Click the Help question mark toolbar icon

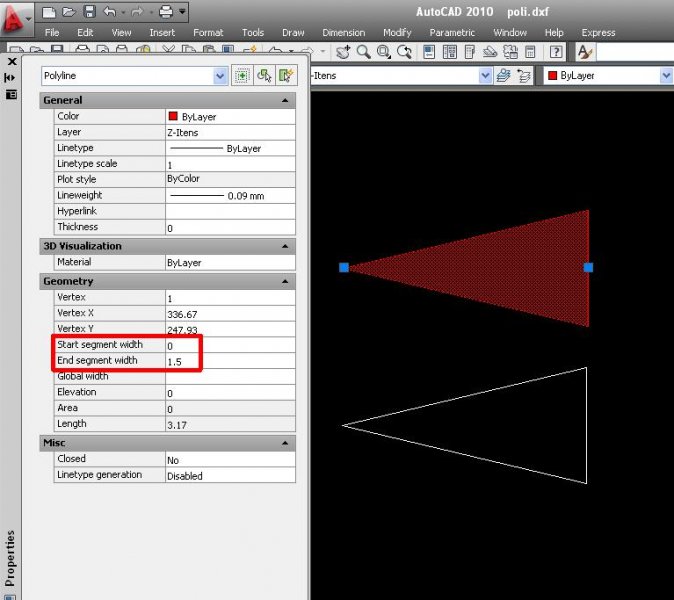[x=555, y=51]
